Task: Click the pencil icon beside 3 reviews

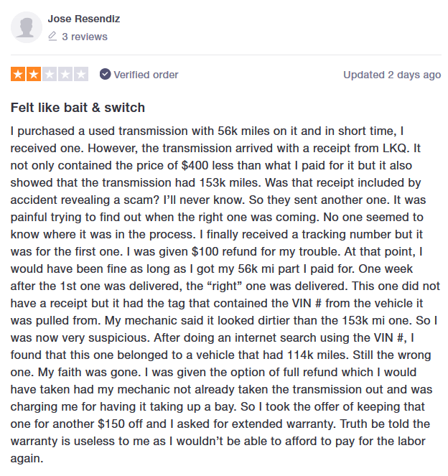Action: coord(52,37)
